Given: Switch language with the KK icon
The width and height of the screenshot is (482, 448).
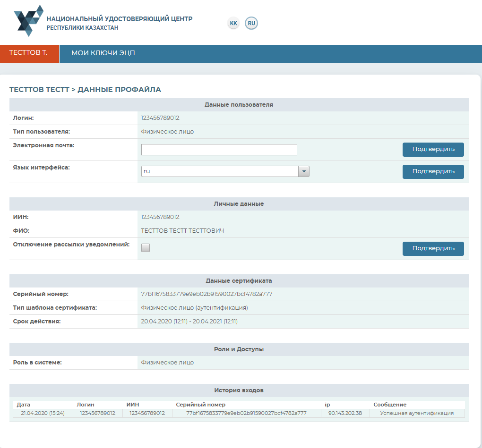Looking at the screenshot, I should (x=233, y=23).
